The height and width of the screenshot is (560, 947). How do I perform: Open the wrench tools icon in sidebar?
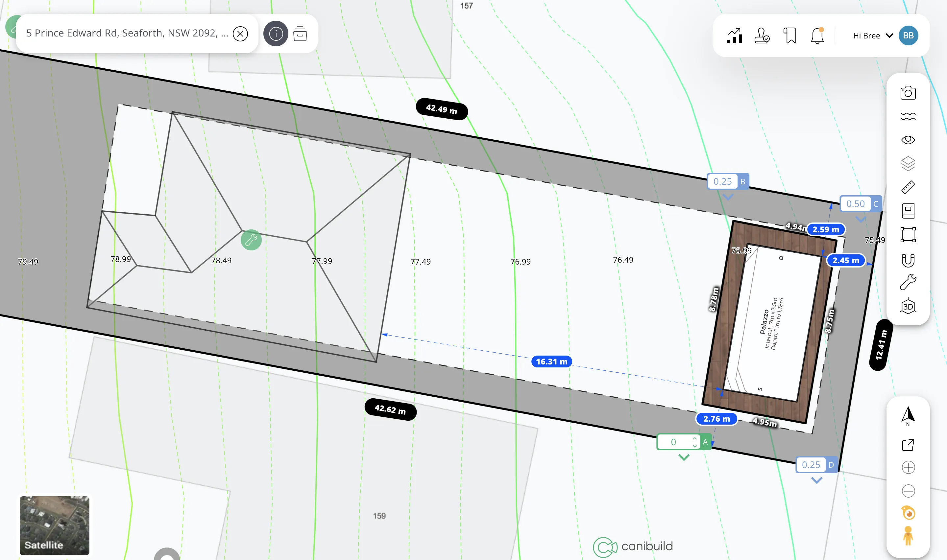(x=908, y=282)
